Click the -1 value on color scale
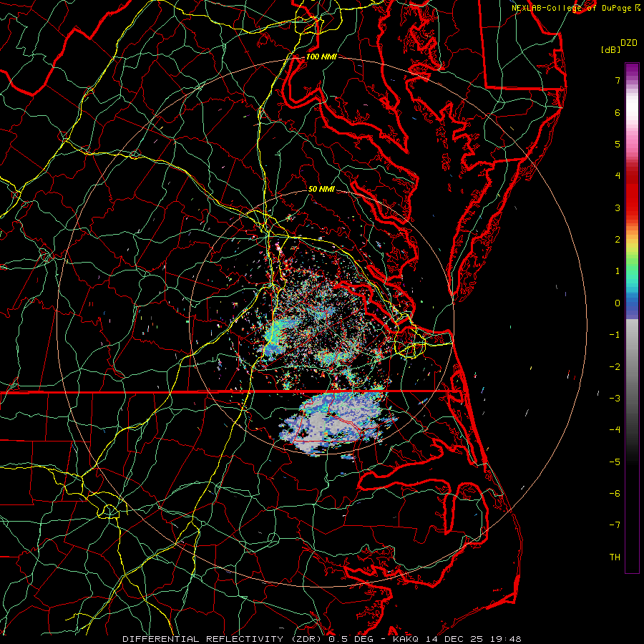 point(615,335)
